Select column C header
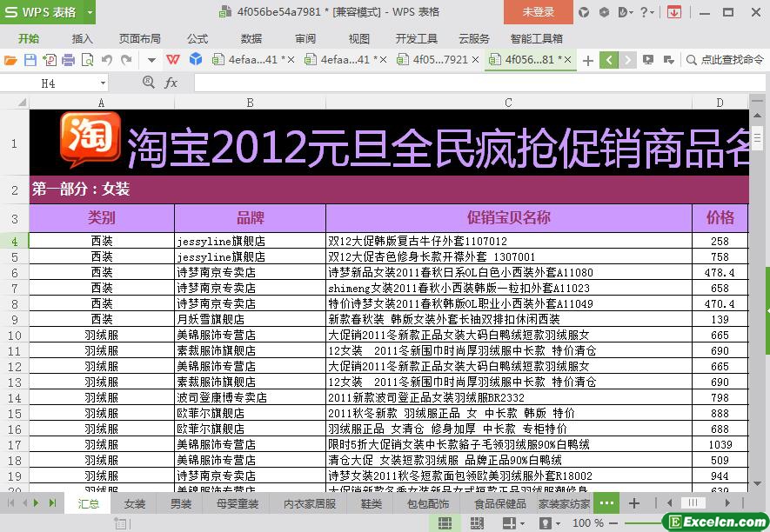Screen dimensions: 770x532 pyautogui.click(x=509, y=103)
